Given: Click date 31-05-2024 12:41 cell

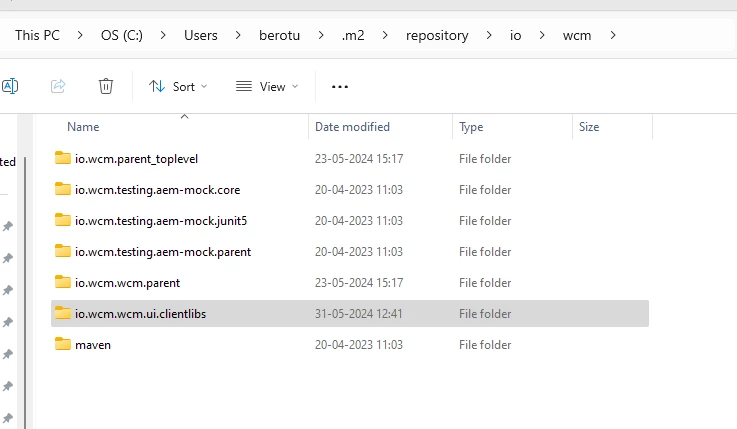Looking at the screenshot, I should pyautogui.click(x=359, y=314).
